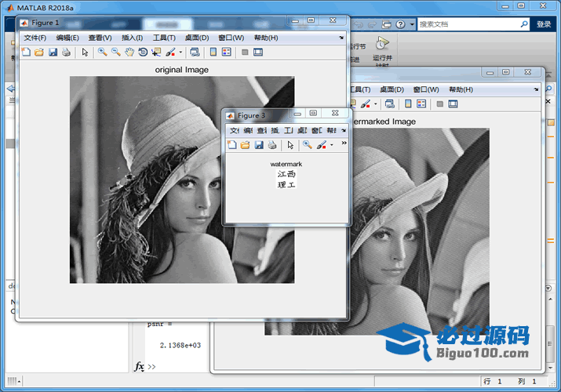The image size is (561, 392).
Task: Open 查看(V) menu in Figure 1
Action: tap(100, 38)
